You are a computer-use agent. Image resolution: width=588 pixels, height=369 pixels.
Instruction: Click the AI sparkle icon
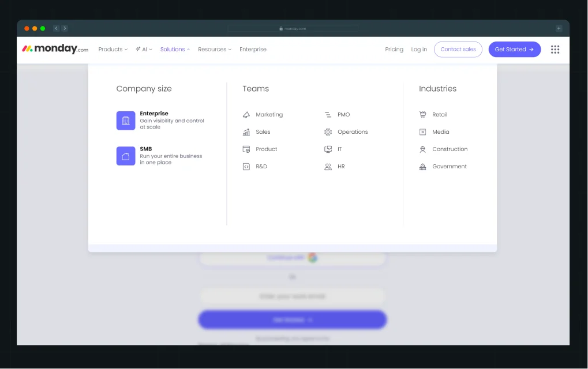tap(138, 49)
